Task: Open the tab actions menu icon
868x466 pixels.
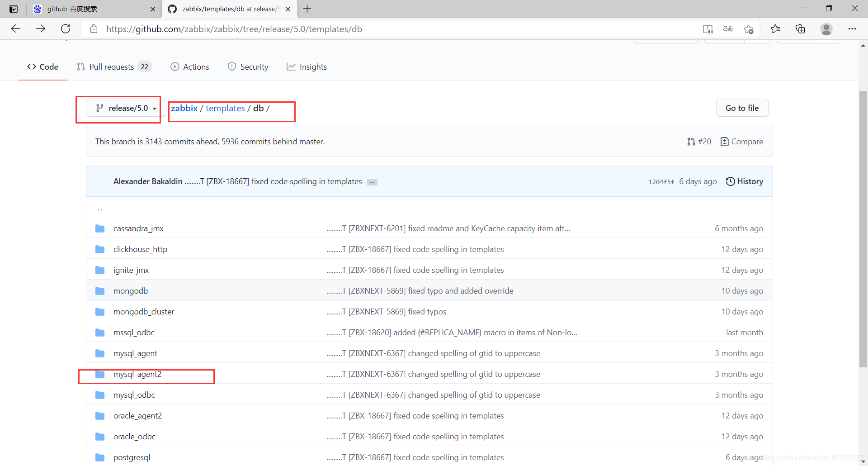Action: point(14,9)
